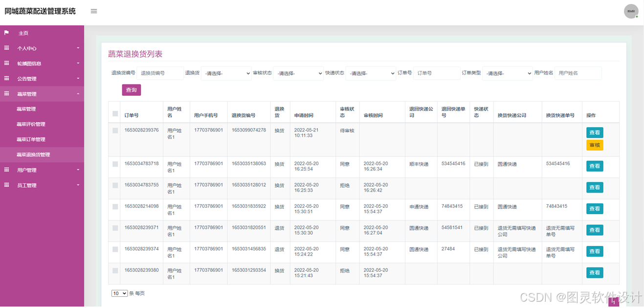Click return number 1653099074278
This screenshot has height=308, width=644.
point(249,130)
